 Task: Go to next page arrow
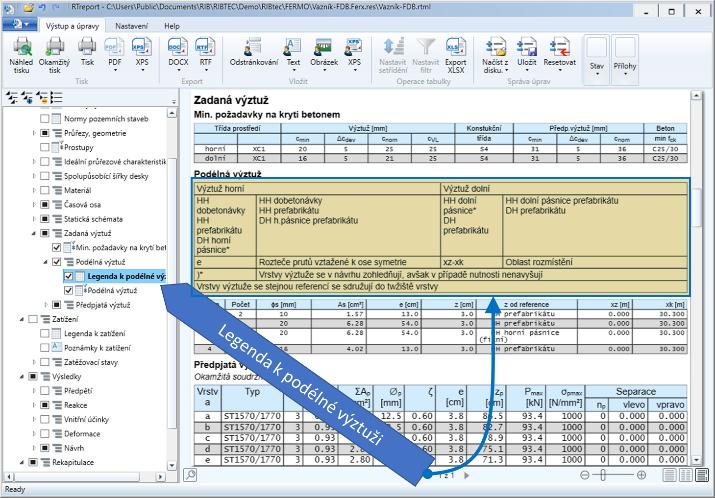click(466, 476)
